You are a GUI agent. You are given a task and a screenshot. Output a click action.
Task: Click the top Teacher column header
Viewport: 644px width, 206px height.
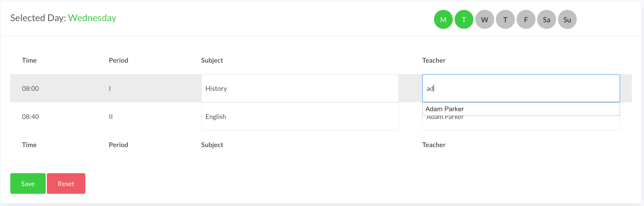point(434,60)
